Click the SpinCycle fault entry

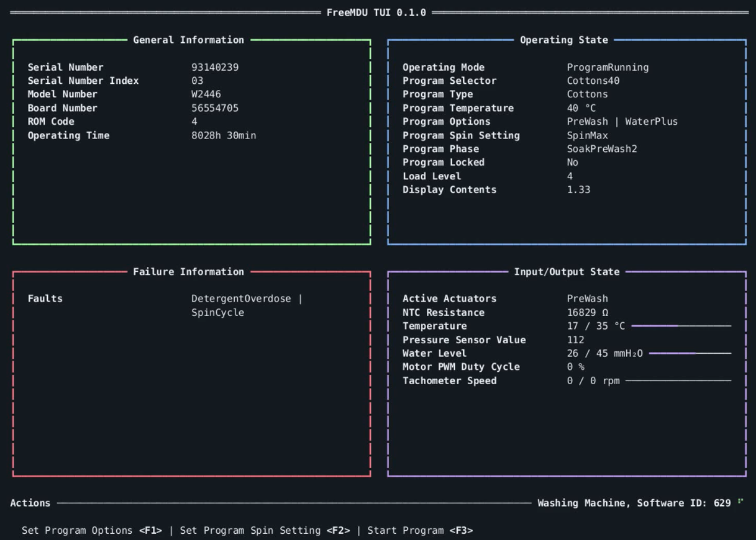coord(217,312)
